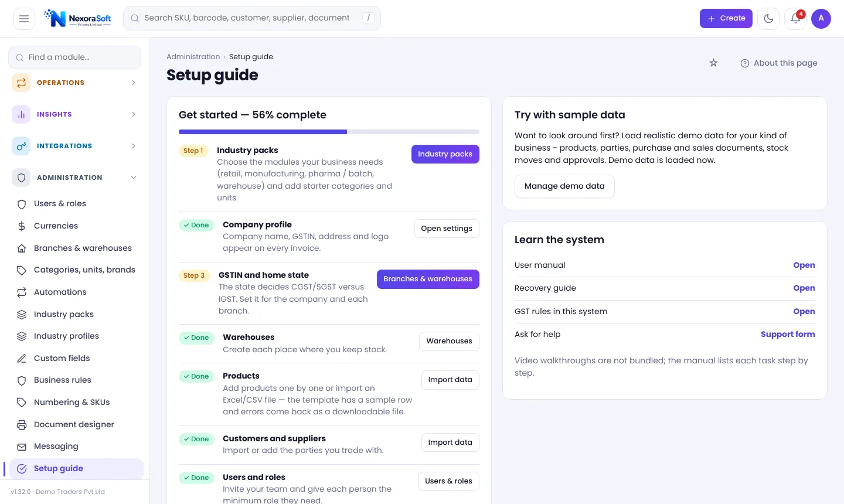
Task: Click the Create button
Action: click(726, 19)
